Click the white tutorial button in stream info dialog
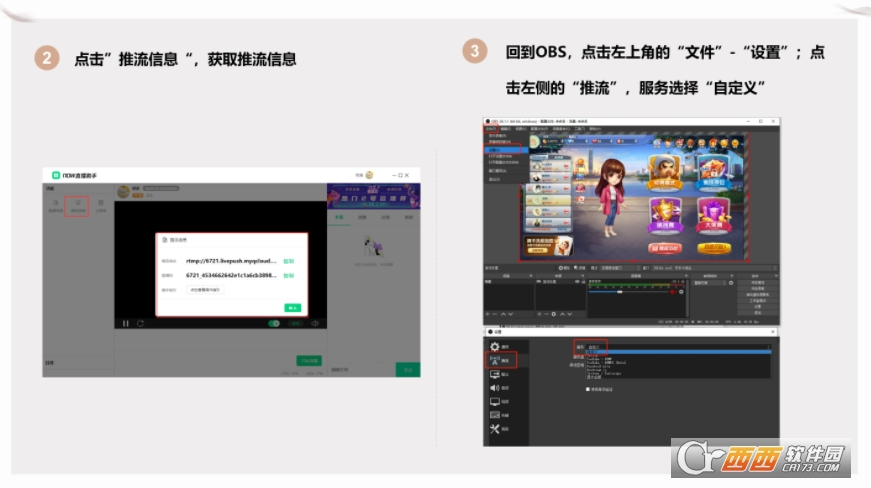The image size is (871, 488). tap(205, 290)
